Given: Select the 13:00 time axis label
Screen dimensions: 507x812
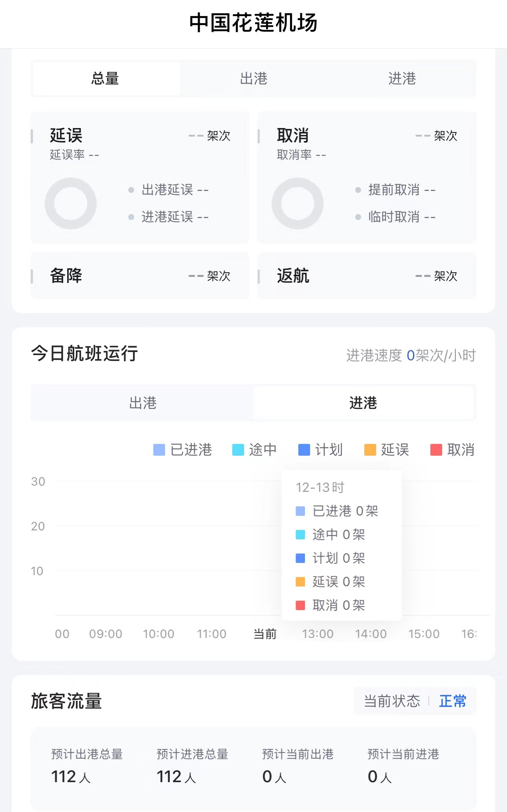Looking at the screenshot, I should (318, 634).
